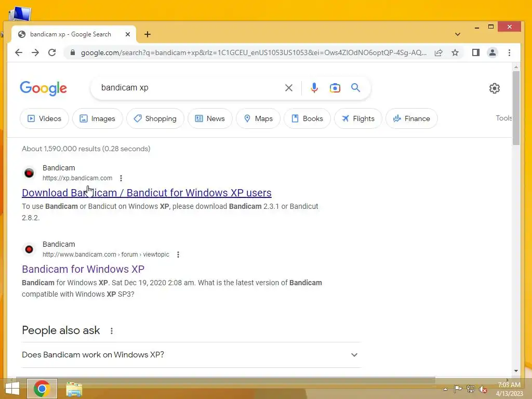Click the muted volume icon in tray
The image size is (532, 399).
[483, 389]
